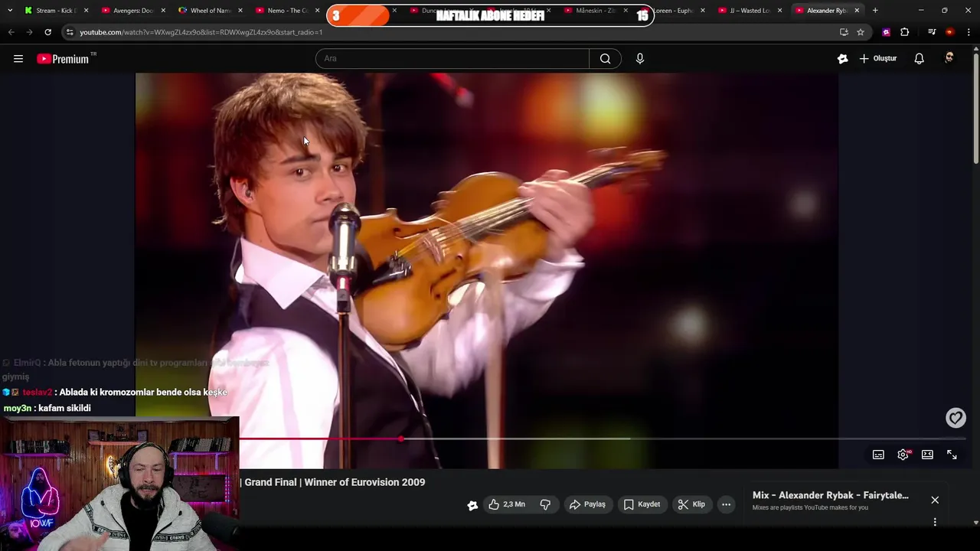Click the Paylaş share button
Viewport: 980px width, 551px height.
click(588, 504)
